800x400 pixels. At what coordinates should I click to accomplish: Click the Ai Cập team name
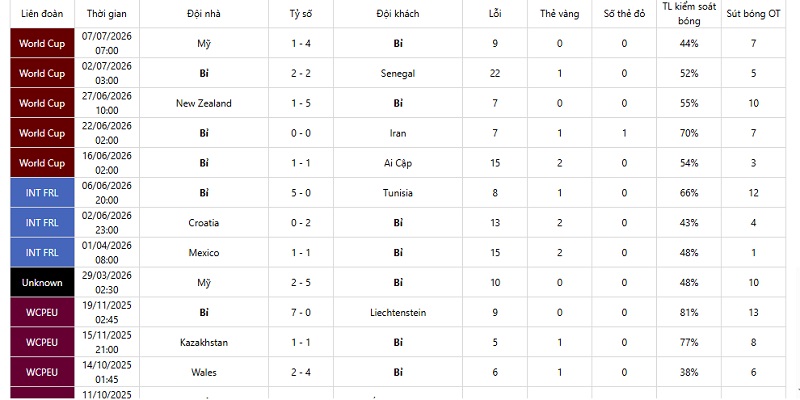[398, 163]
